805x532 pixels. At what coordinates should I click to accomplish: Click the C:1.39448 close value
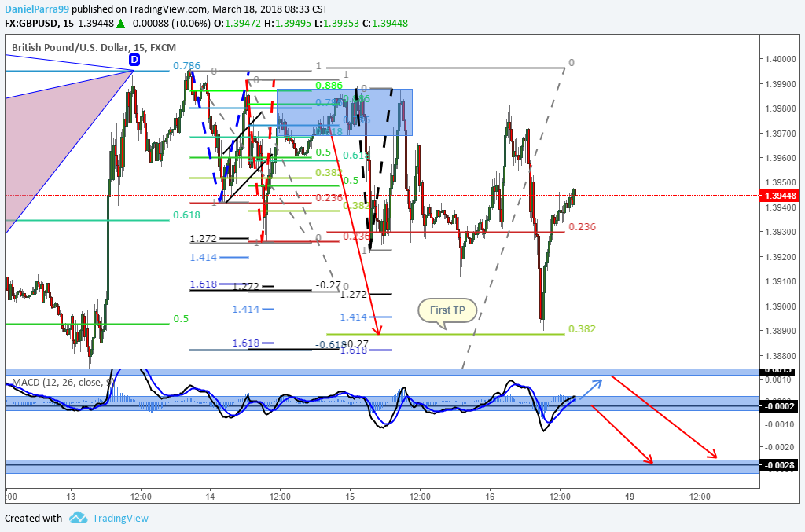[x=385, y=23]
